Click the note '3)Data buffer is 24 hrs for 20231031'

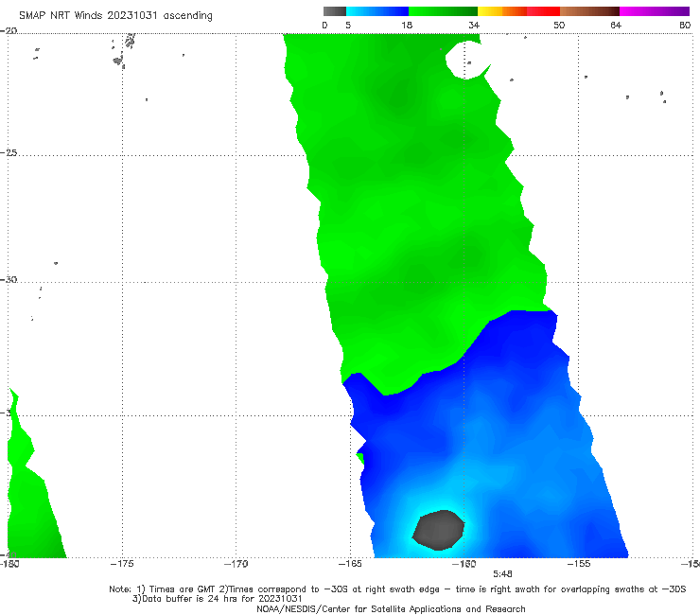coord(217,599)
